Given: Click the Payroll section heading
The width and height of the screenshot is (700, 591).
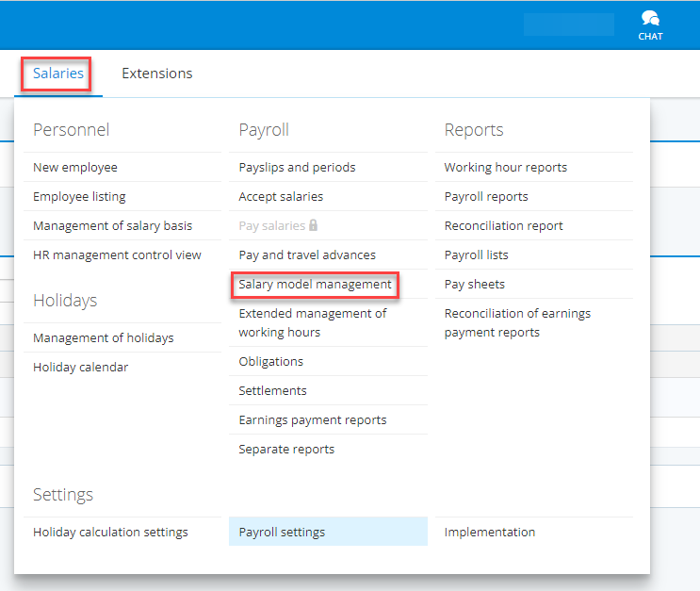Looking at the screenshot, I should coord(264,130).
